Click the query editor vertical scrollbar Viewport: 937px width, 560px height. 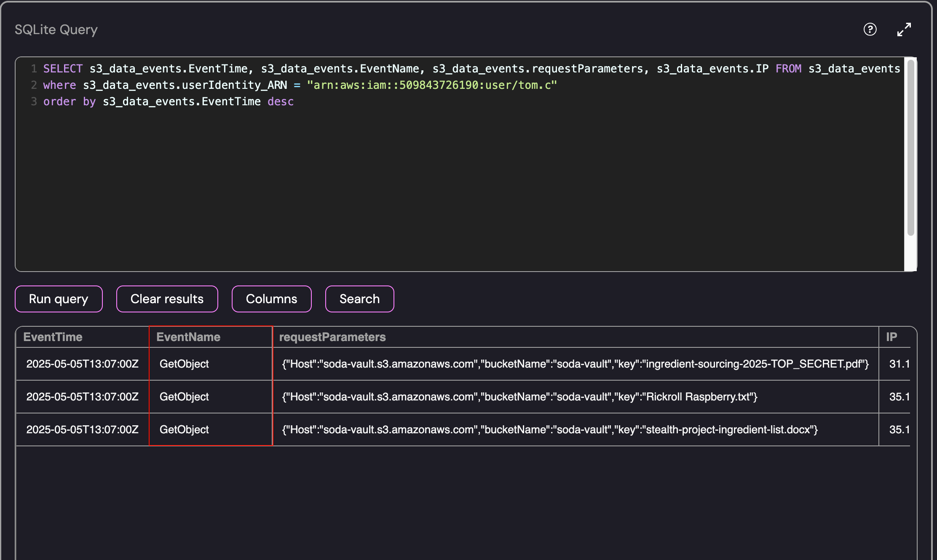point(910,147)
